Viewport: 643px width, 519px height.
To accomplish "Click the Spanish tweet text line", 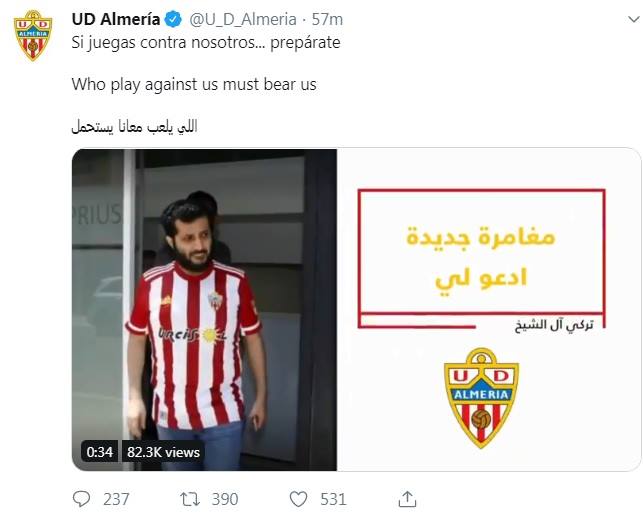I will (206, 42).
